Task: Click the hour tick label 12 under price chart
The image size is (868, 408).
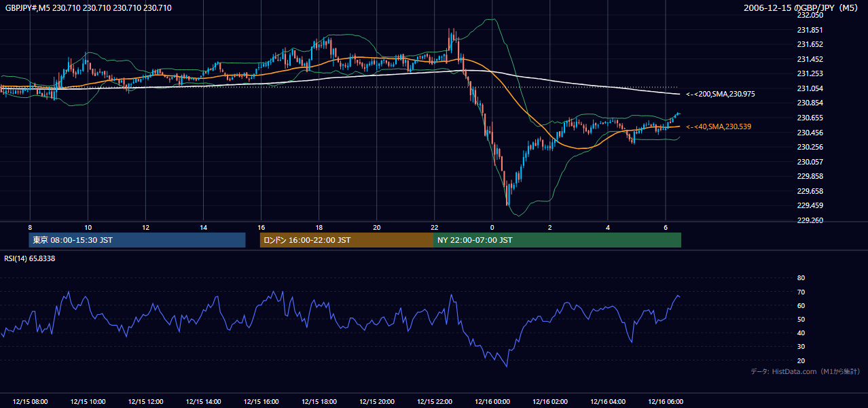Action: (x=145, y=227)
